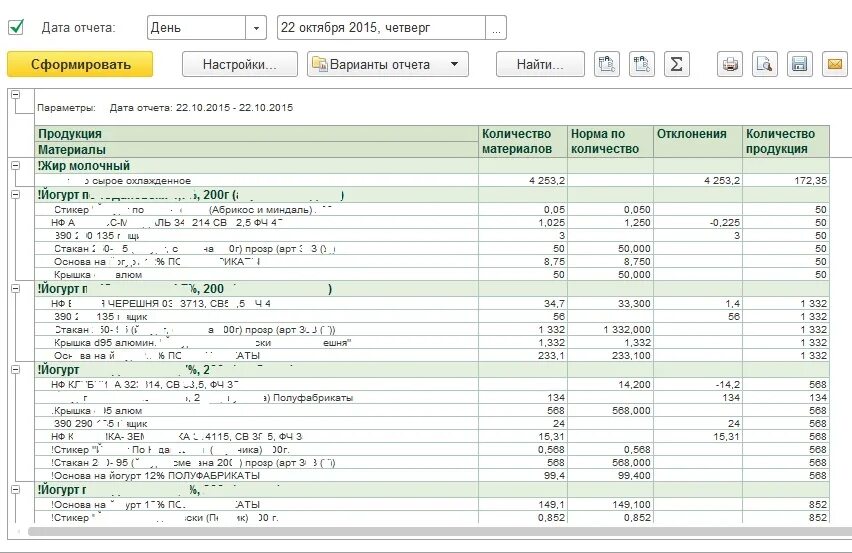Collapse yogurt group containing ЧЕРЕШНЯ row

[16, 288]
